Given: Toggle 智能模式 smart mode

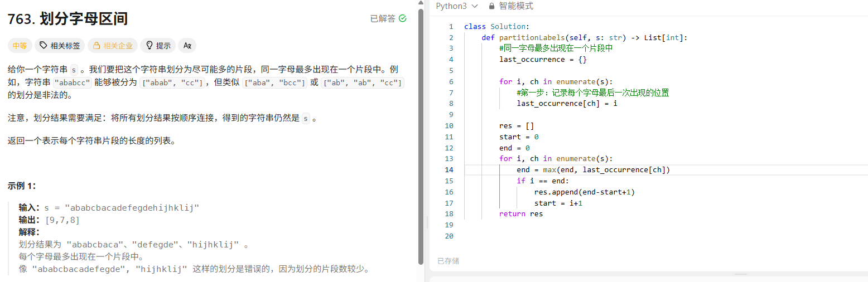Looking at the screenshot, I should [x=510, y=6].
